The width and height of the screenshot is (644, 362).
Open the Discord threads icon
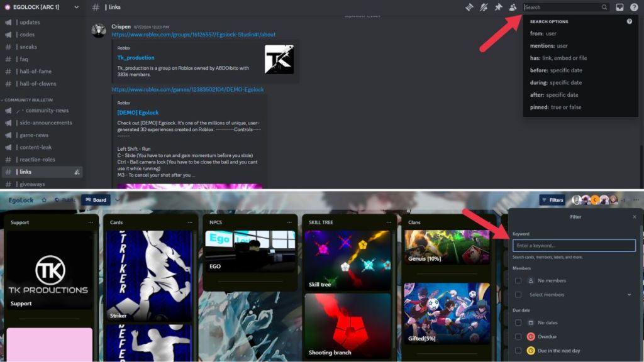pyautogui.click(x=469, y=8)
